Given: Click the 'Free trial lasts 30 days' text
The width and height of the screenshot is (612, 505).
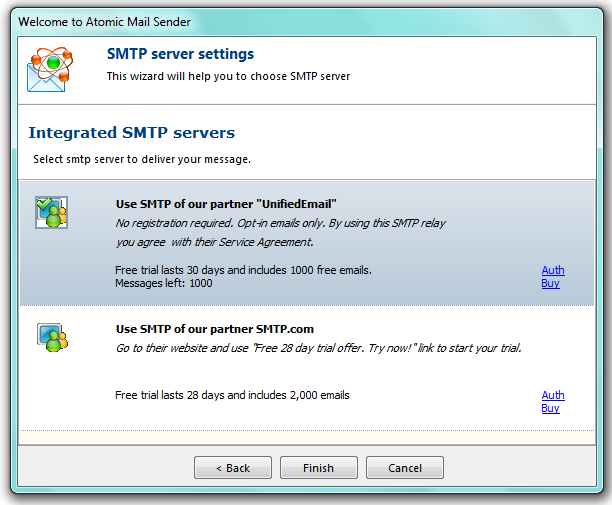Looking at the screenshot, I should (x=243, y=270).
